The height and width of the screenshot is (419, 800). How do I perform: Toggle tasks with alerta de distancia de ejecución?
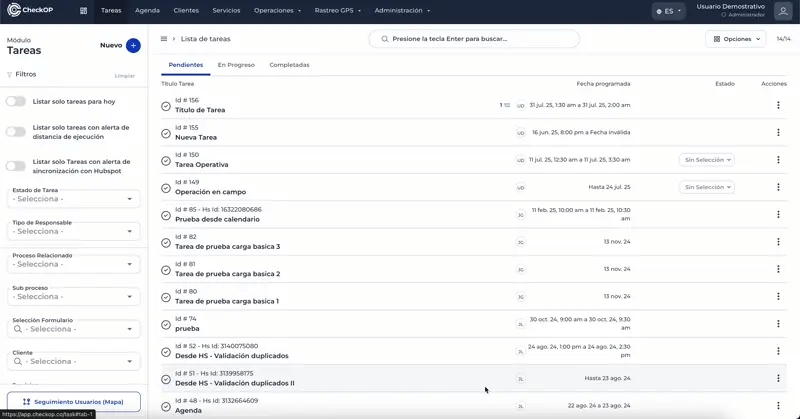pos(16,132)
